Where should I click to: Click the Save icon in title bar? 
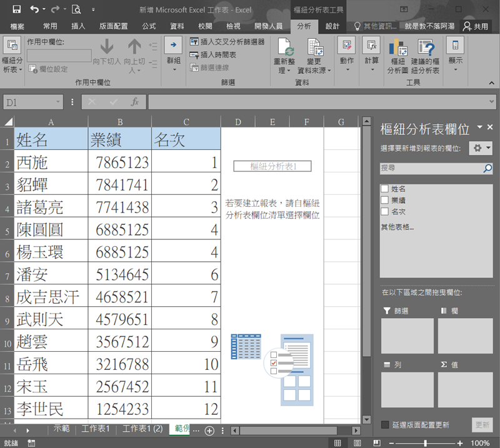point(16,9)
